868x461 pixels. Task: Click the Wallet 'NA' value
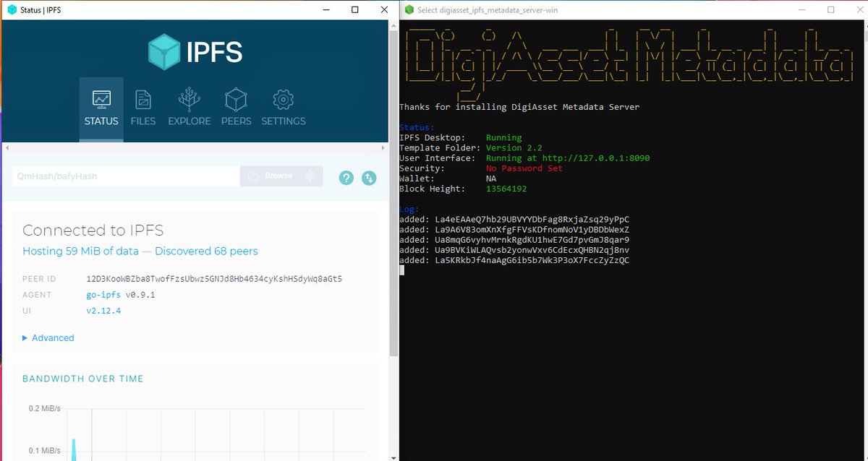pos(491,178)
